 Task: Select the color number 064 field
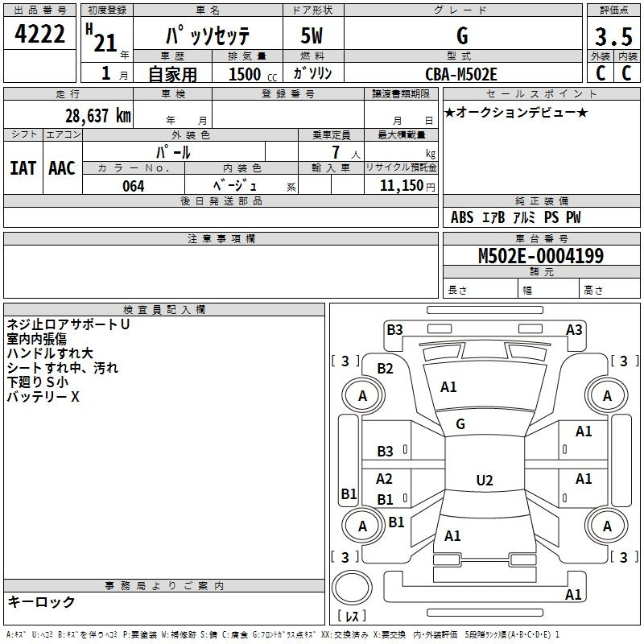pos(133,185)
